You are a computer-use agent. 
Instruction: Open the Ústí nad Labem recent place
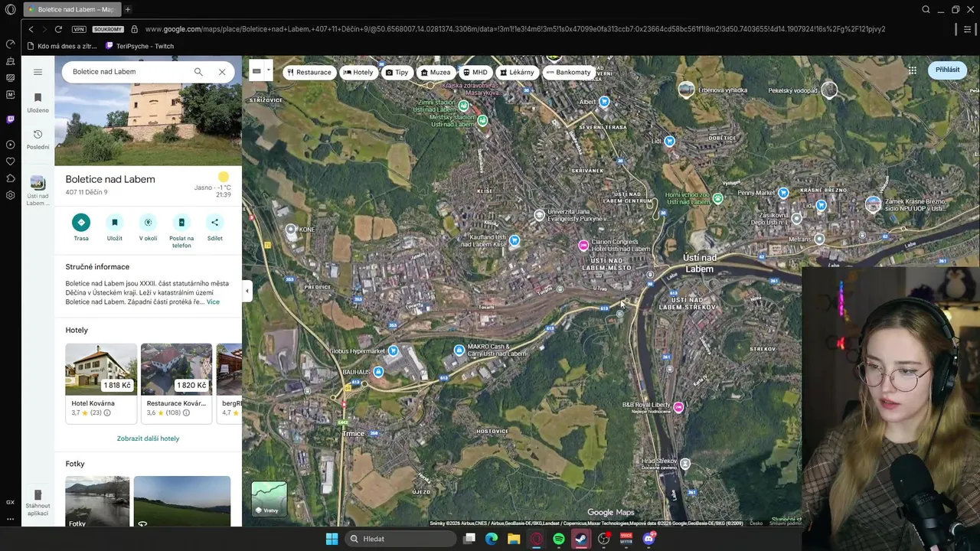point(38,191)
